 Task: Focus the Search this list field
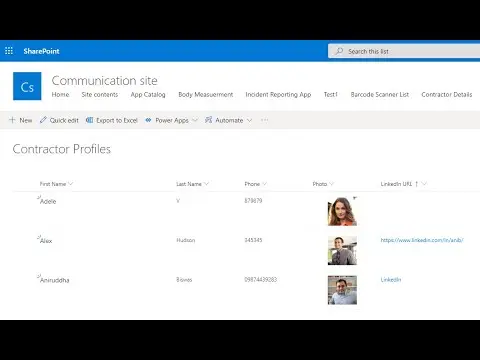tap(404, 51)
